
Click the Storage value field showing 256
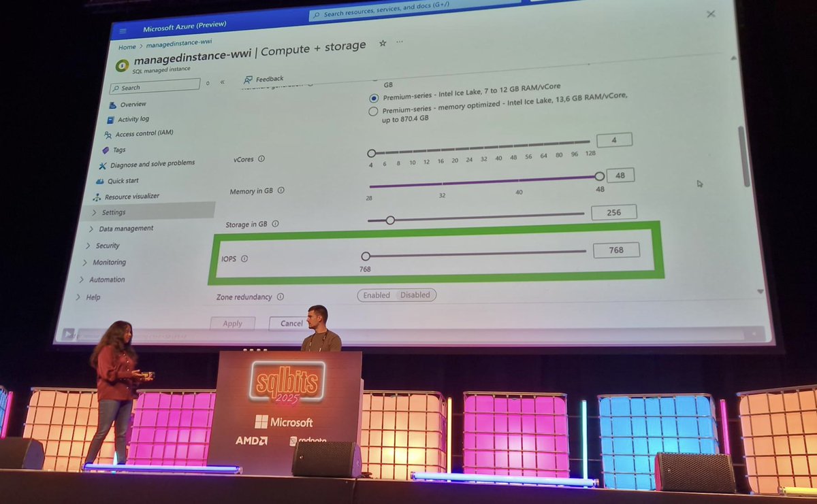(x=613, y=212)
